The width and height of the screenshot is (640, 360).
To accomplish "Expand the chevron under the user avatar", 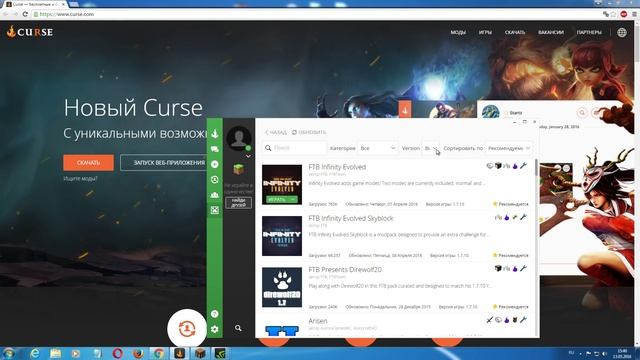I will click(x=248, y=156).
